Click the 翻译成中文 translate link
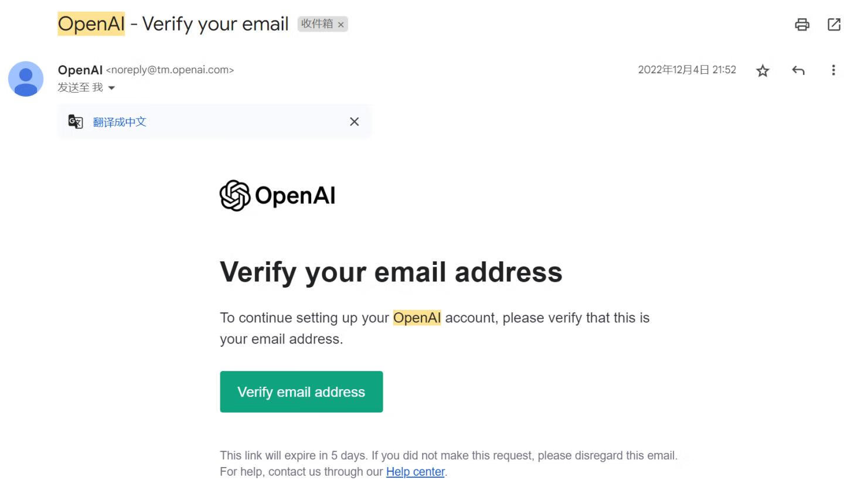This screenshot has width=844, height=504. (120, 122)
